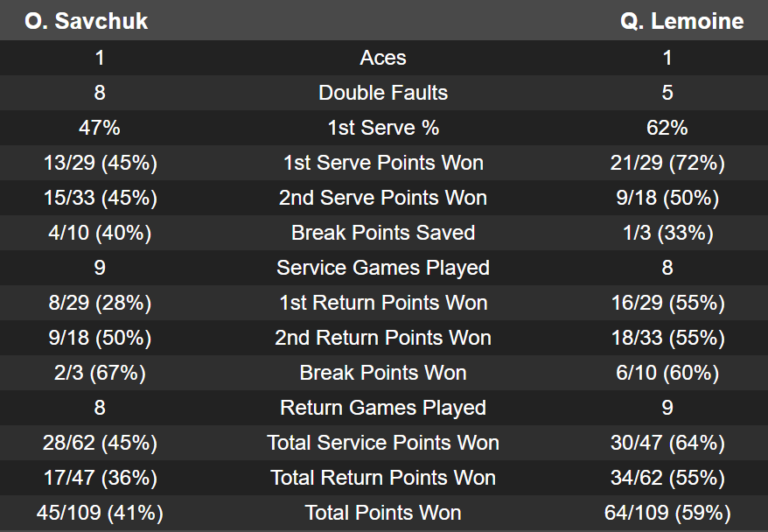This screenshot has height=532, width=768.
Task: Click Savchuk's 45/109 (41%) total points value
Action: [100, 513]
